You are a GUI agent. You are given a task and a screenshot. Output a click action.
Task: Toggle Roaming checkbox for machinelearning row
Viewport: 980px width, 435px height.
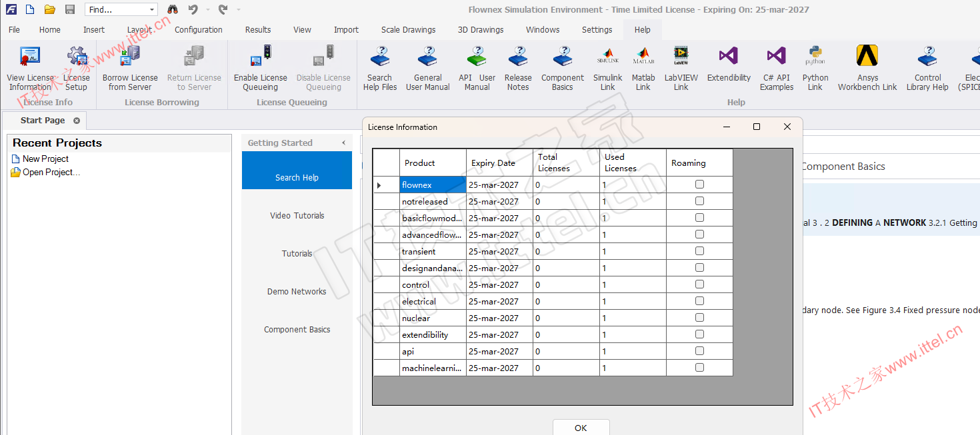tap(699, 368)
